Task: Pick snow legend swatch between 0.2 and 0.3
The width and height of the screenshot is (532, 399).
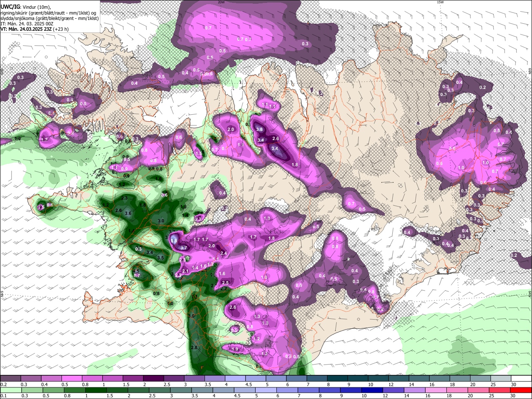Action: [10, 379]
